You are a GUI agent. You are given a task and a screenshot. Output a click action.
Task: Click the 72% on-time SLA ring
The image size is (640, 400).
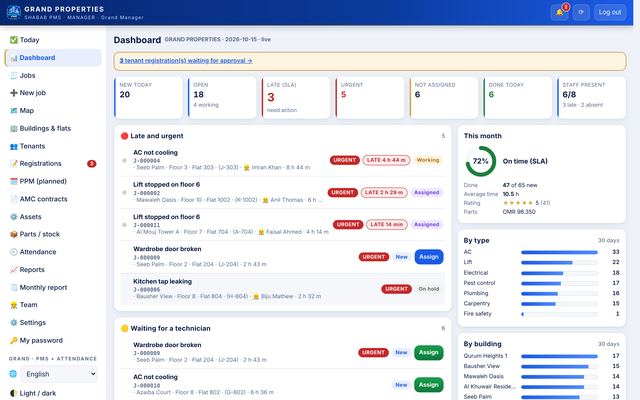tap(481, 161)
